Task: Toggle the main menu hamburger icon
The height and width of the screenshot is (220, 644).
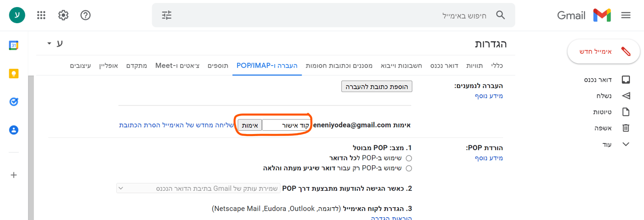Action: (626, 15)
